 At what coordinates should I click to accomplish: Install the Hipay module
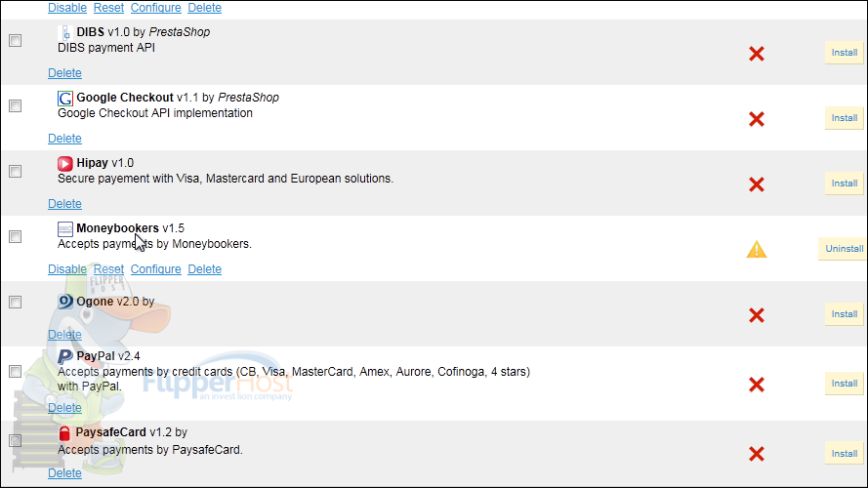pyautogui.click(x=844, y=183)
